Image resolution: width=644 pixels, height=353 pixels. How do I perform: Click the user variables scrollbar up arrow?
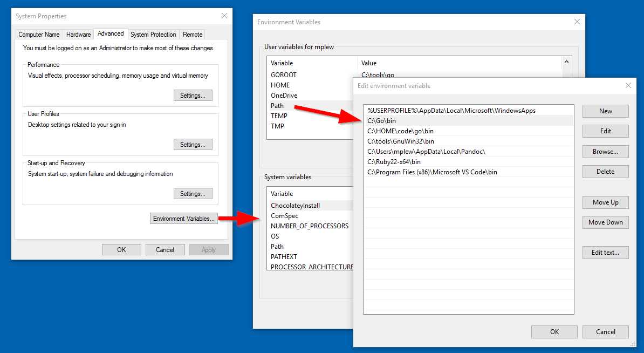(x=566, y=61)
